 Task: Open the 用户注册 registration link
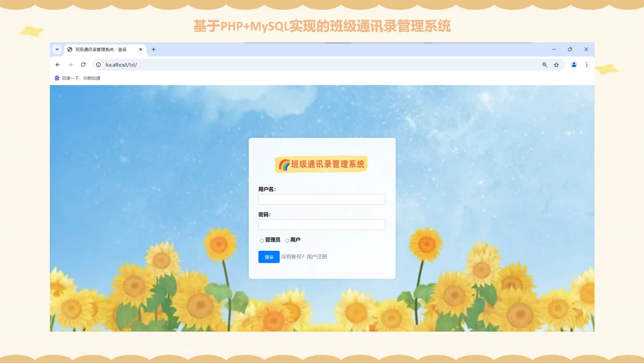tap(317, 257)
